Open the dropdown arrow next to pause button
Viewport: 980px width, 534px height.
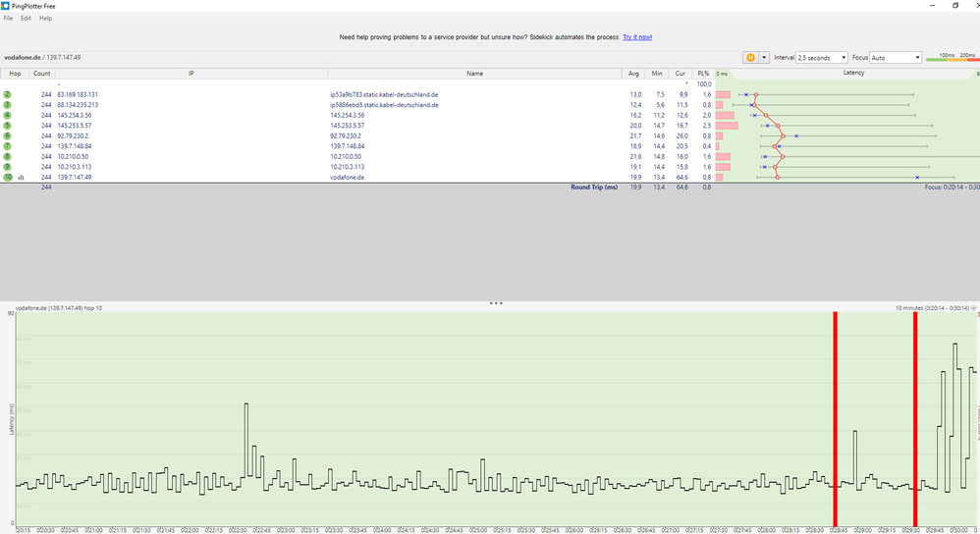click(x=764, y=58)
